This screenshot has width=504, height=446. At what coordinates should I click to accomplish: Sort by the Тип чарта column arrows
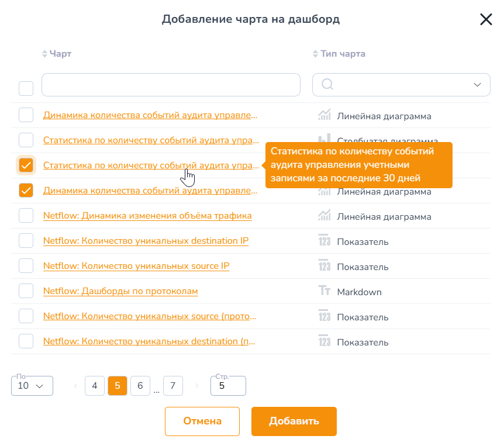click(315, 54)
